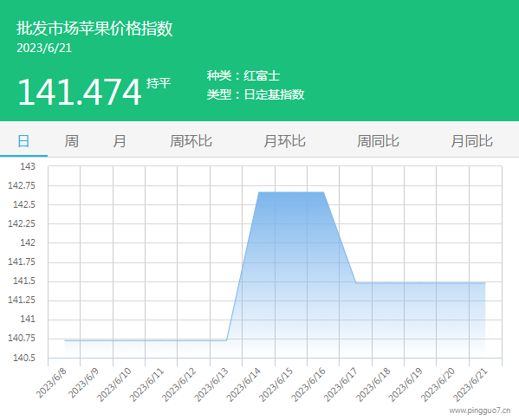Viewport: 519px width, 420px height.
Task: Click the 2023/6/17 x-axis date label
Action: (x=341, y=384)
